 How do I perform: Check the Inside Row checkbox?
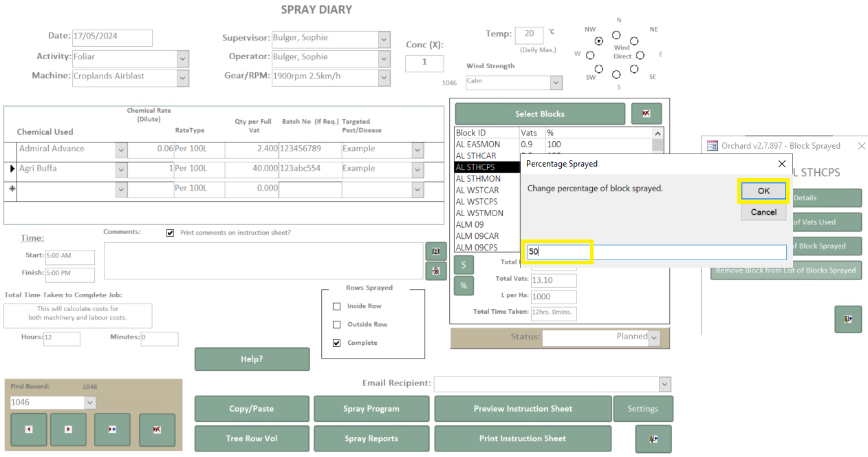click(336, 306)
